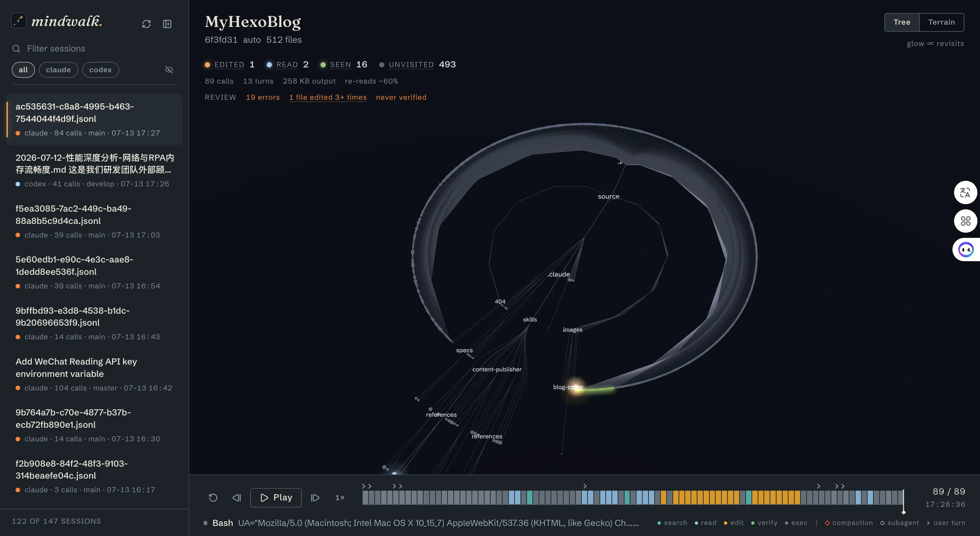Click the Filter sessions input field

click(94, 49)
